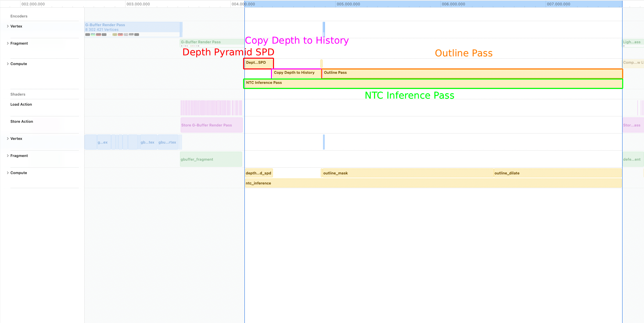The height and width of the screenshot is (323, 644).
Task: Select the Dept...SPD compute encoder block
Action: click(258, 63)
